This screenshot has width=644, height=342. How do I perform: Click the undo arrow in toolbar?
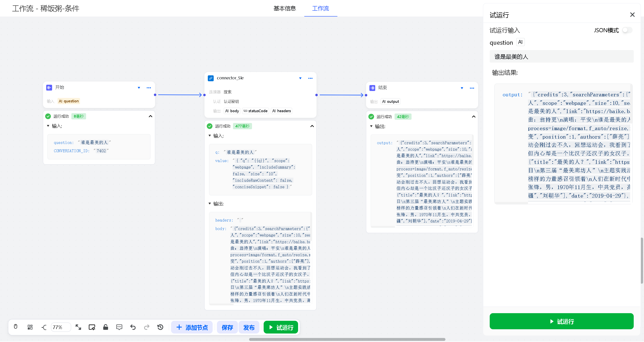click(x=133, y=327)
